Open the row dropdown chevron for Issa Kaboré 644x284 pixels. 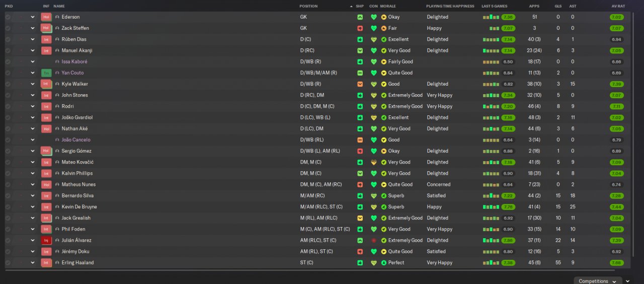point(33,61)
